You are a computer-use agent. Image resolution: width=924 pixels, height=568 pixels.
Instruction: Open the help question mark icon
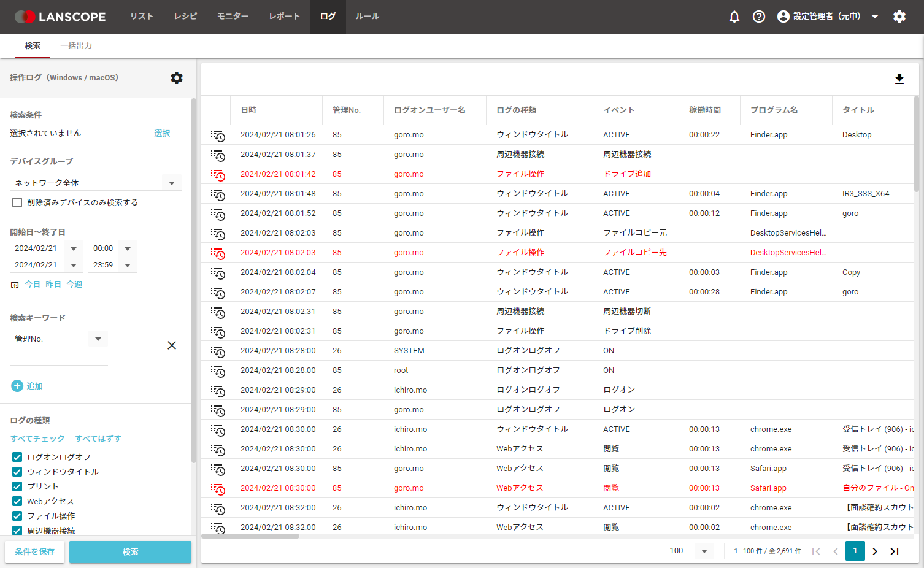pyautogui.click(x=759, y=17)
